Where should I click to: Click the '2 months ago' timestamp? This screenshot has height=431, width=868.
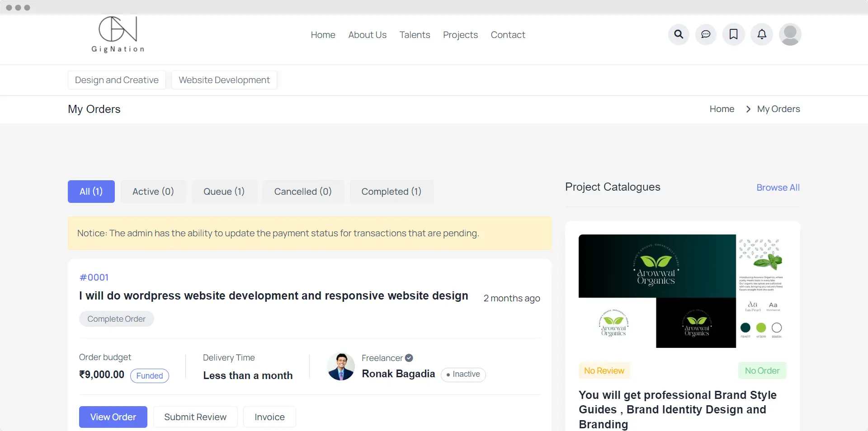[512, 298]
